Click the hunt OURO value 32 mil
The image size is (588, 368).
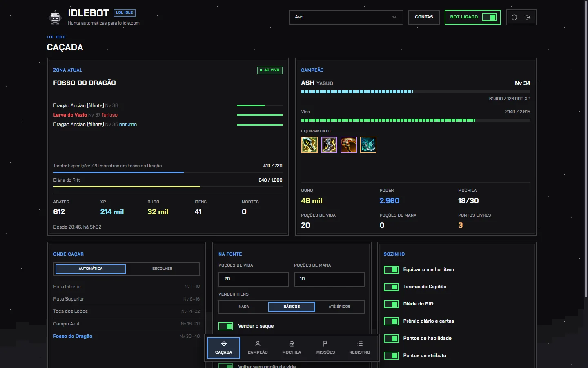(x=158, y=212)
